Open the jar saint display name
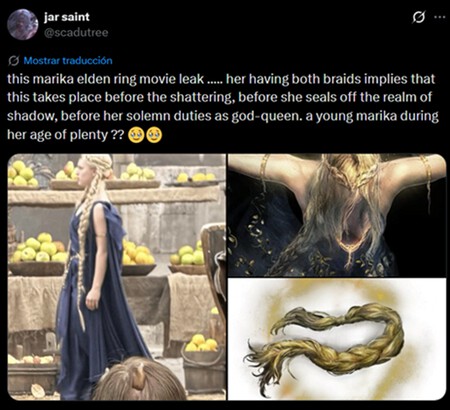This screenshot has height=410, width=450. [66, 17]
